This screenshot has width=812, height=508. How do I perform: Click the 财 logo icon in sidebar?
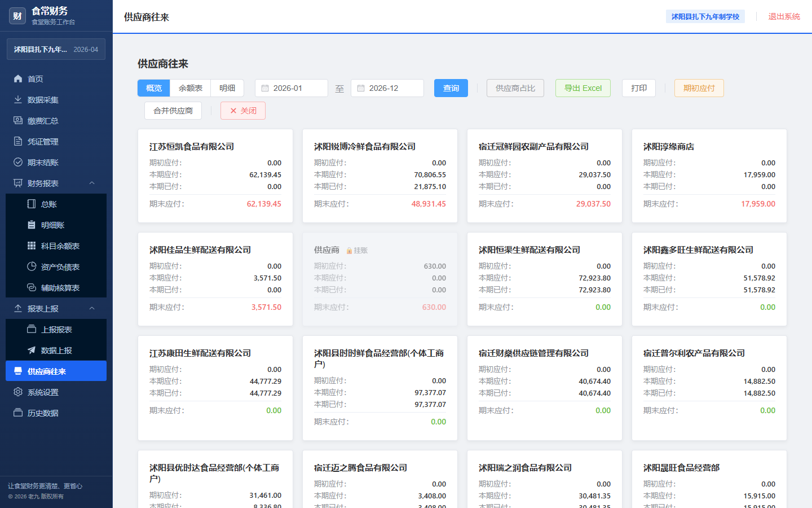17,16
